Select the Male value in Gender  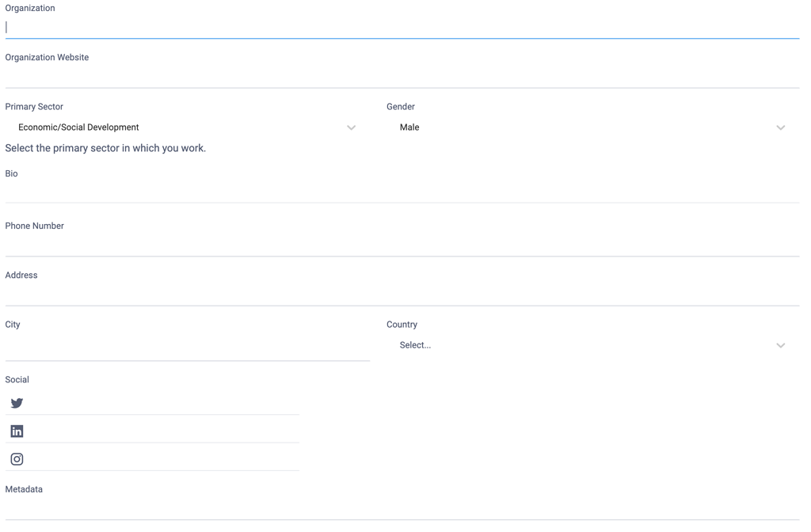[x=409, y=127]
